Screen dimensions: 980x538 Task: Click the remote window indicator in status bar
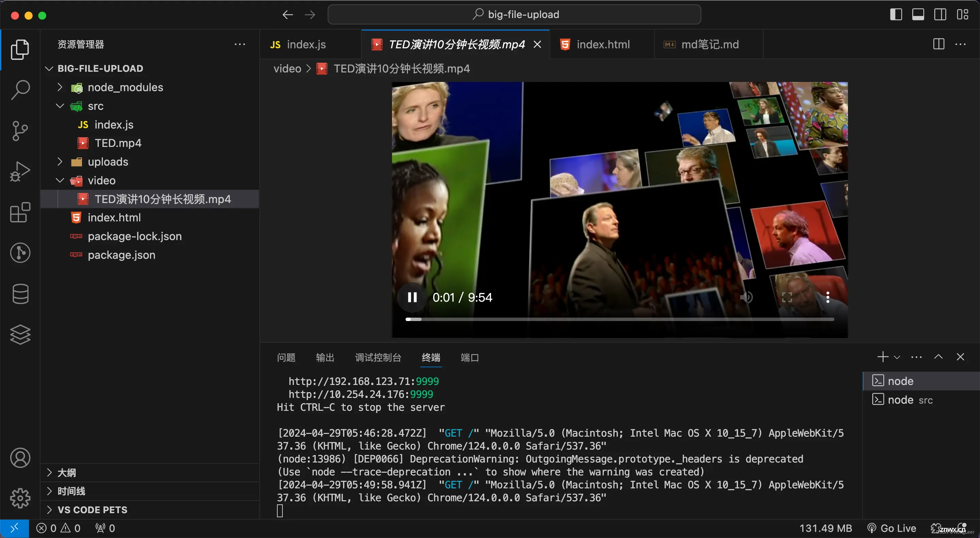click(x=14, y=528)
